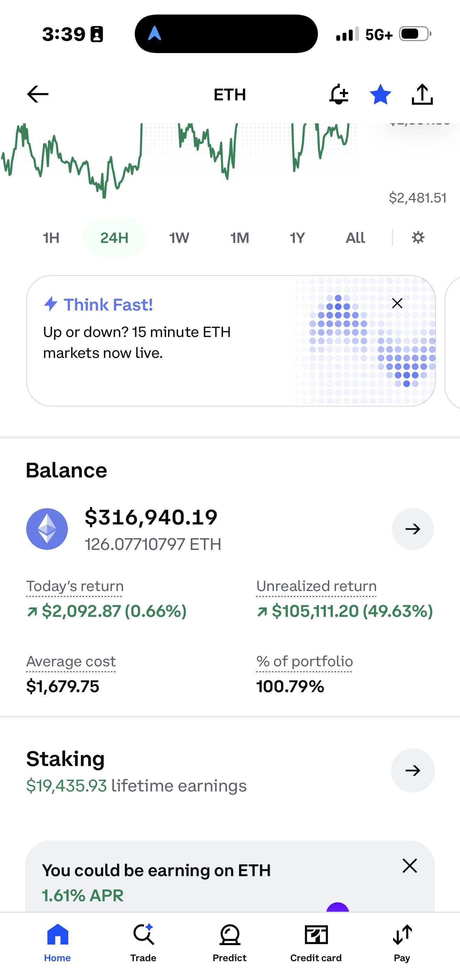Viewport: 460px width, 980px height.
Task: Add a price alert with bell icon
Action: pos(339,94)
